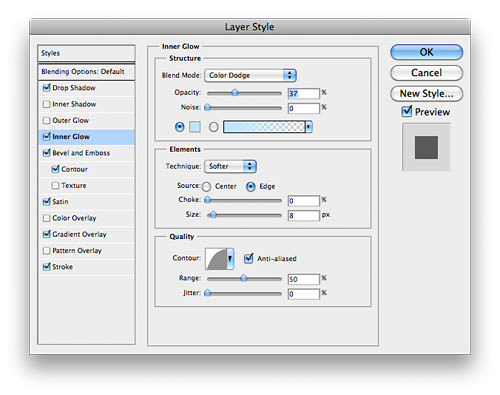Toggle the Preview checkbox
The width and height of the screenshot is (500, 395).
[407, 111]
